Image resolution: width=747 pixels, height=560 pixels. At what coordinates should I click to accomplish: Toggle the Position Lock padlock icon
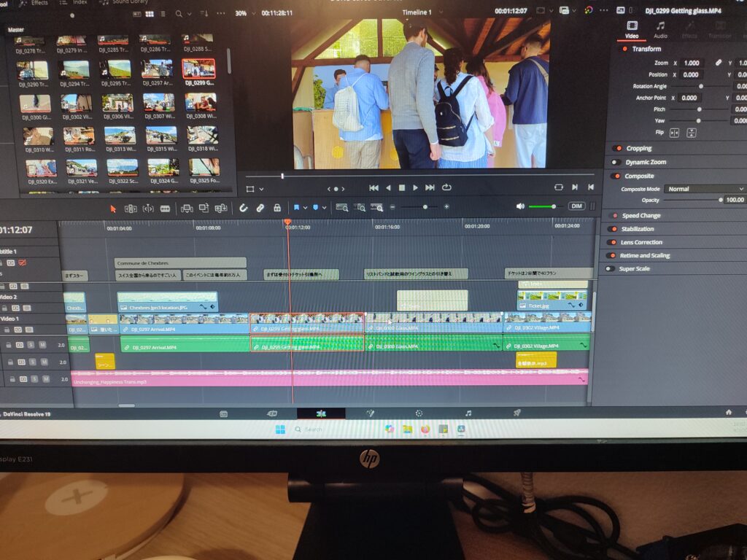[x=276, y=208]
